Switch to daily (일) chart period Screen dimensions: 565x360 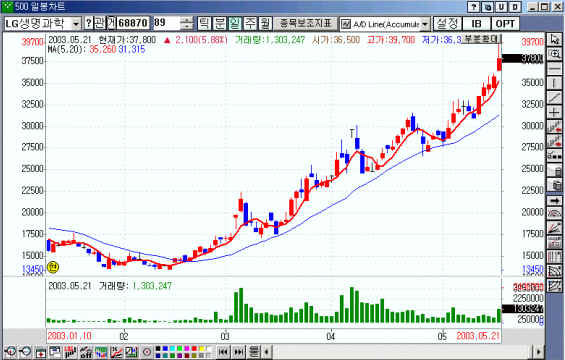235,23
